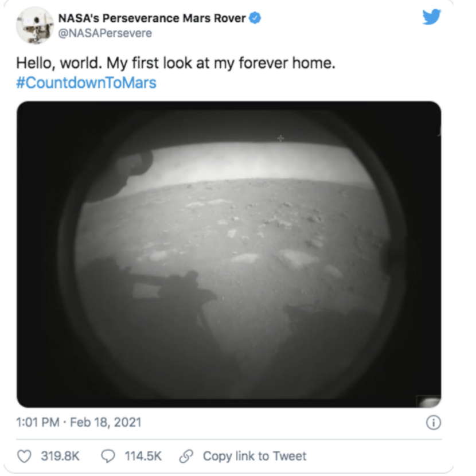Image resolution: width=476 pixels, height=476 pixels.
Task: Visit the @NASAPersevere handle
Action: point(105,33)
